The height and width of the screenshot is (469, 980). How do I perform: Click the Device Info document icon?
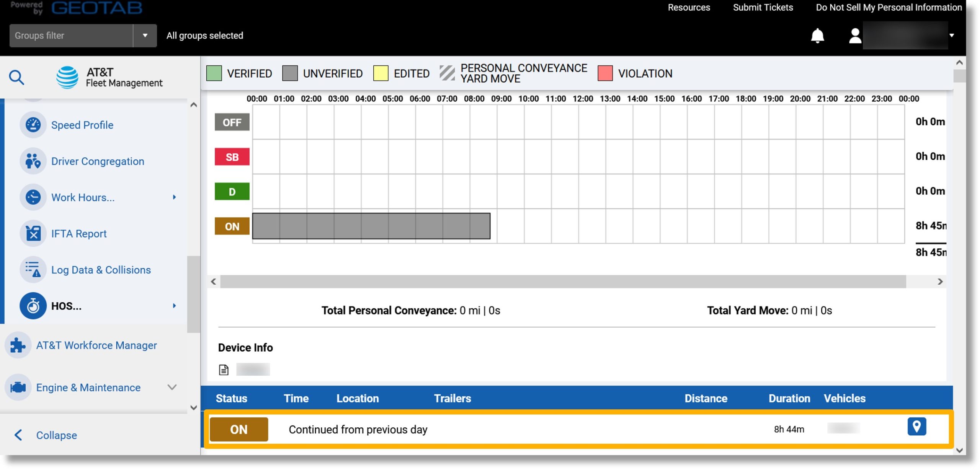[224, 370]
